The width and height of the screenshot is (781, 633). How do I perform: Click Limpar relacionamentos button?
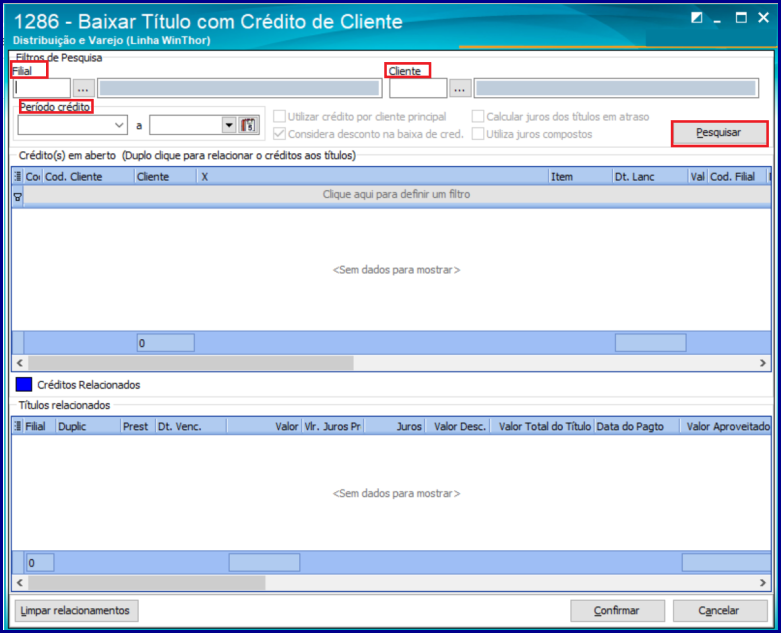pyautogui.click(x=76, y=611)
